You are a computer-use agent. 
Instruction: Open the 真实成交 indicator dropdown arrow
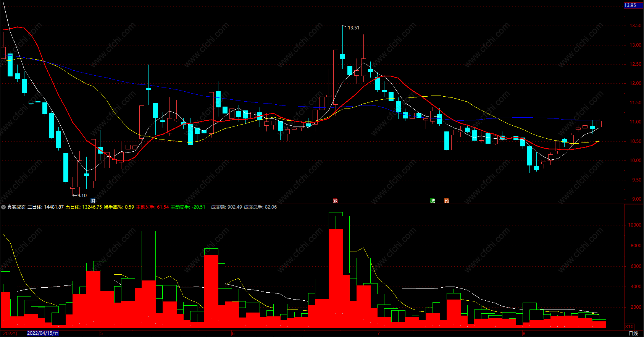pos(3,207)
